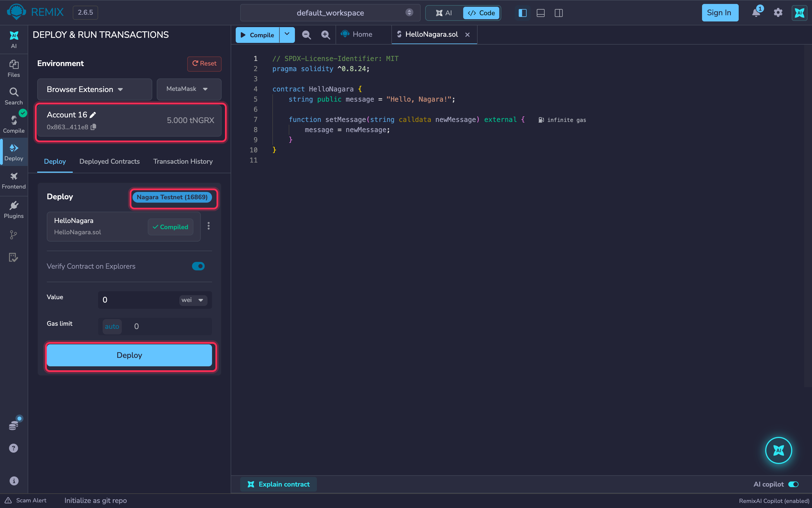Viewport: 812px width, 508px height.
Task: Open the info icon at sidebar bottom
Action: [x=14, y=481]
